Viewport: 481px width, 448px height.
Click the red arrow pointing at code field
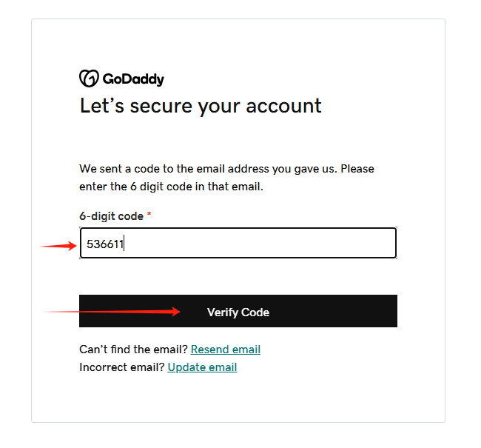click(58, 246)
